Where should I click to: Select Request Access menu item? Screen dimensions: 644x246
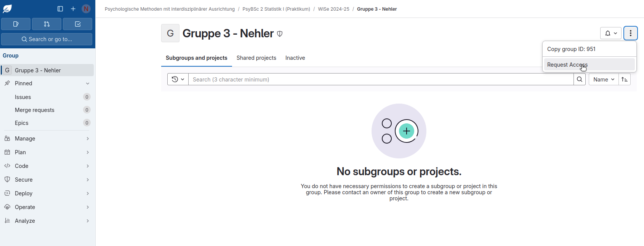567,65
